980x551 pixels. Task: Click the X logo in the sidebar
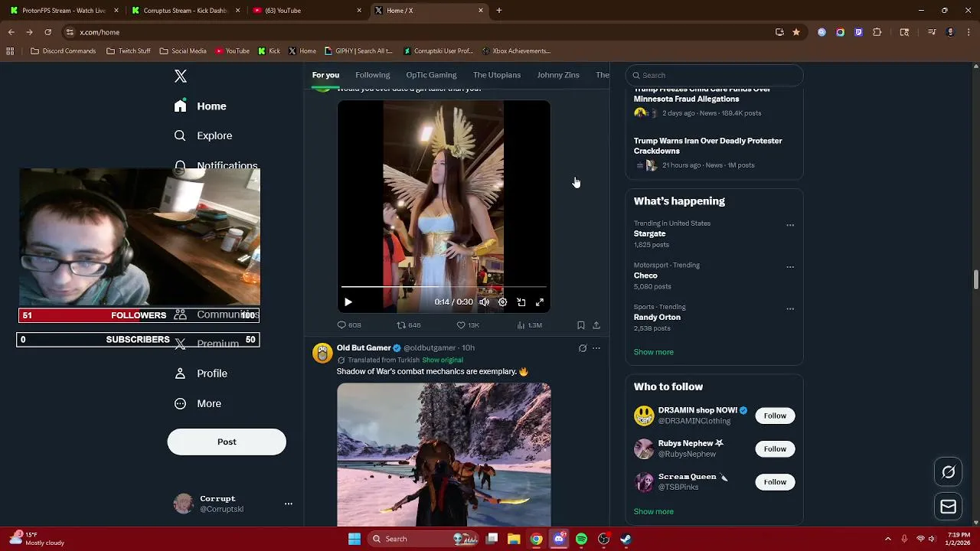tap(181, 76)
